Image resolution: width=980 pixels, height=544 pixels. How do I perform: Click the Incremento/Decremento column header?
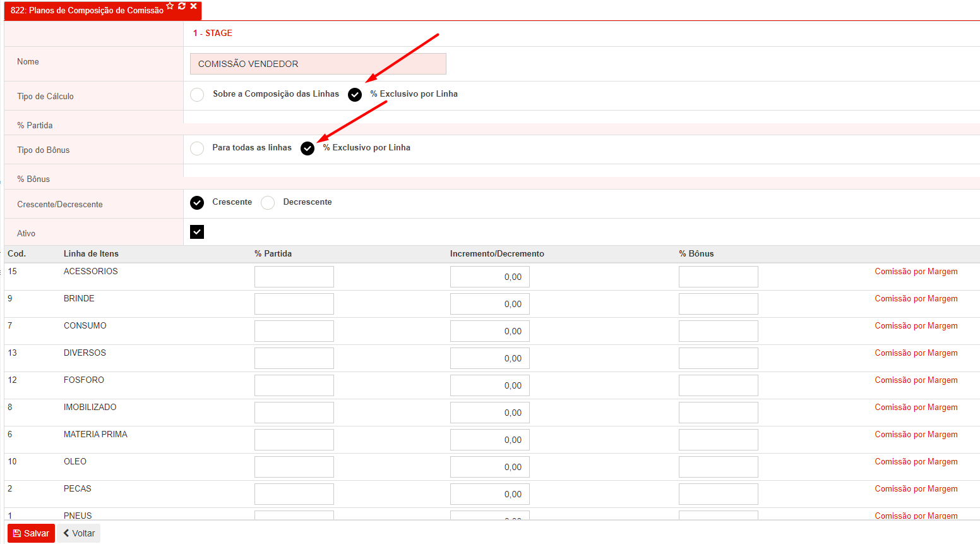point(497,253)
